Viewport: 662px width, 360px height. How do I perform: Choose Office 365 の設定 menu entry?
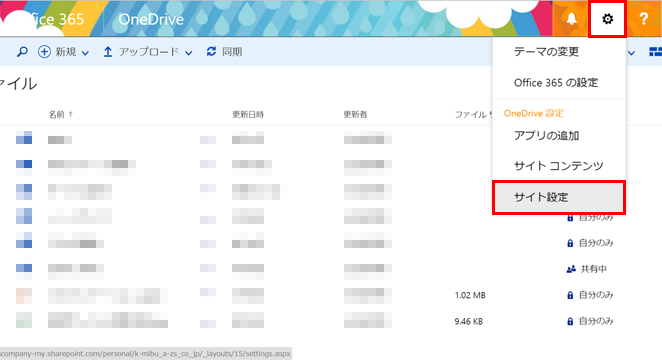556,83
